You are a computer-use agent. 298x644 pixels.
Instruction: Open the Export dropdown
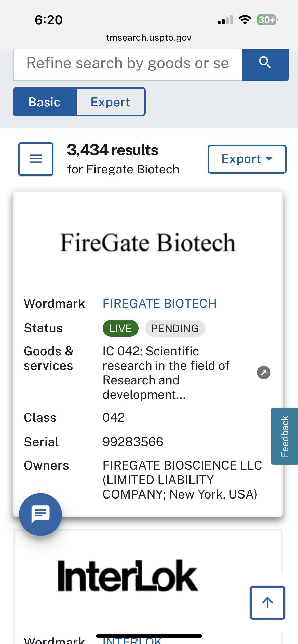click(247, 159)
